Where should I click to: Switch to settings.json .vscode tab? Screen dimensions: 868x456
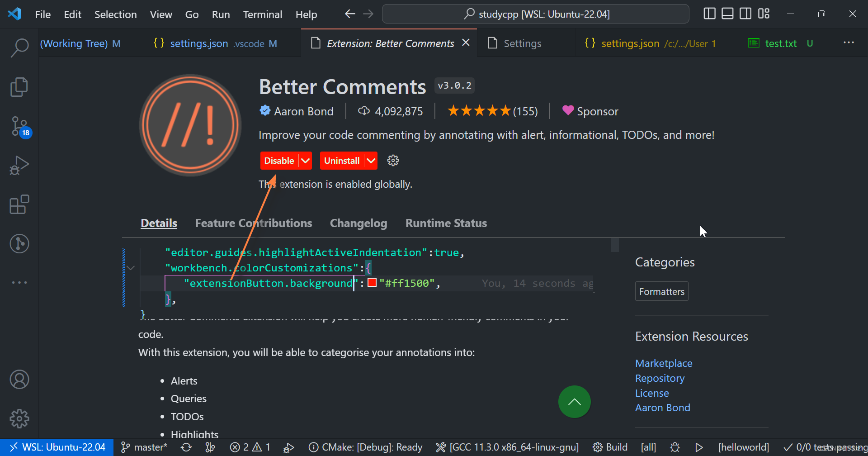tap(222, 43)
